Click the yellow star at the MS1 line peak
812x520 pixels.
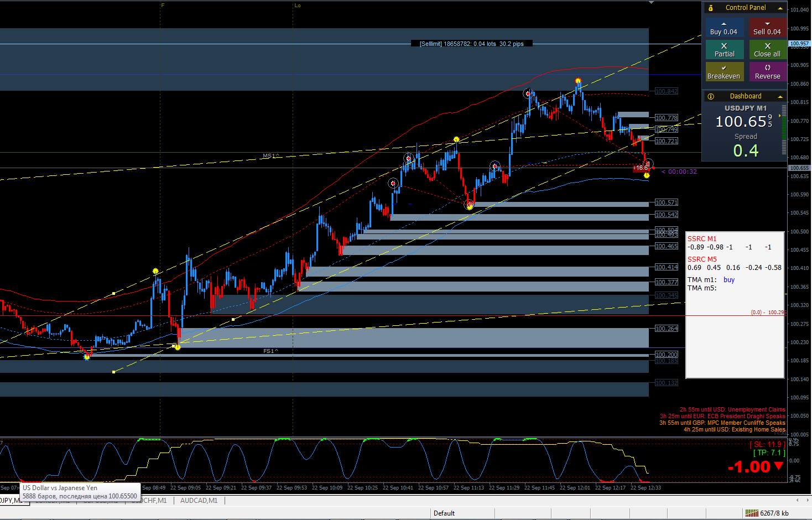point(456,140)
